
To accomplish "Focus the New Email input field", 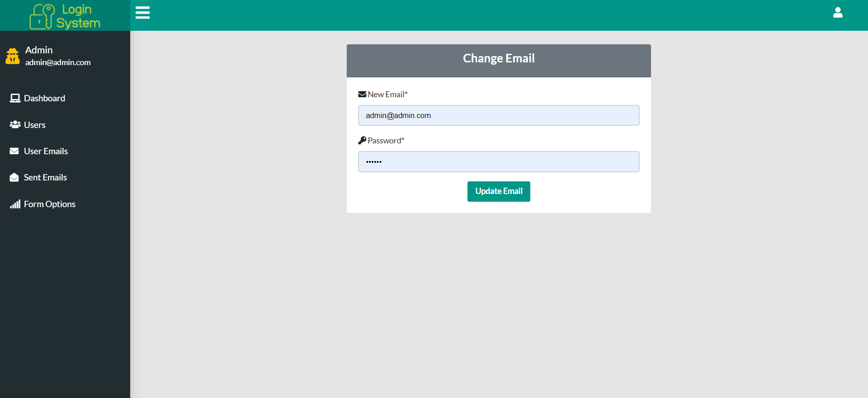I will pyautogui.click(x=499, y=115).
